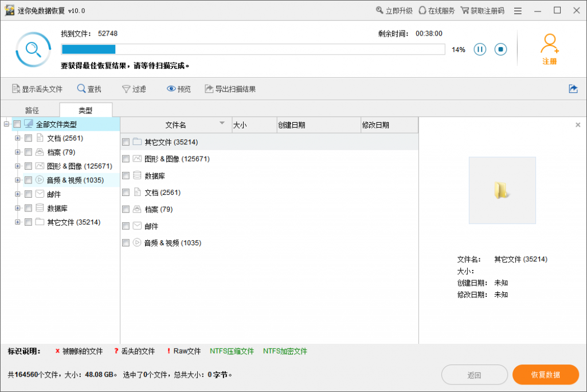Click the folder preview thumbnail

pos(502,190)
